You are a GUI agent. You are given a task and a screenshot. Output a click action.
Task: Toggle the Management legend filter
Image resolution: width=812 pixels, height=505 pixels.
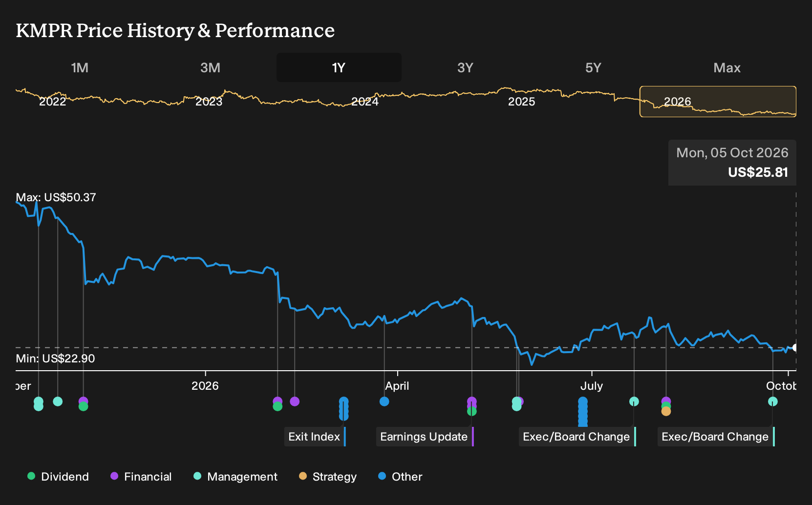pos(235,477)
